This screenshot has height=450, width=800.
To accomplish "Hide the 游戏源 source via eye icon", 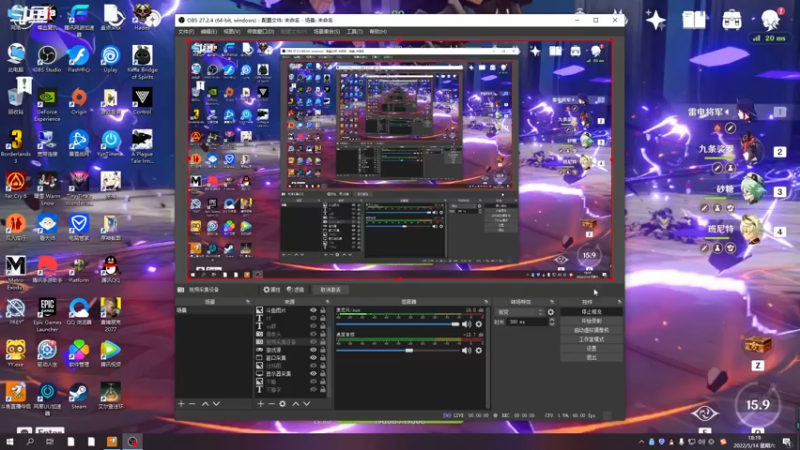I will pos(313,350).
